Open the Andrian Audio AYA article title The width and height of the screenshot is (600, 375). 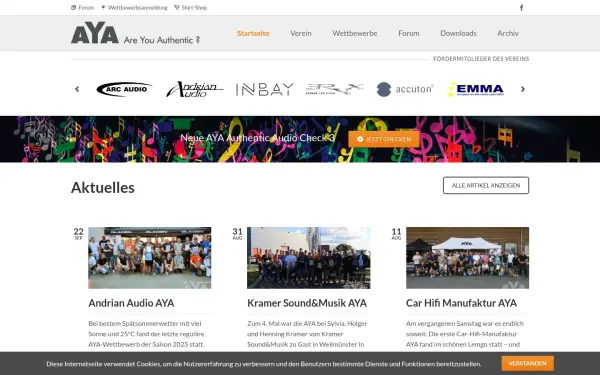coord(131,303)
